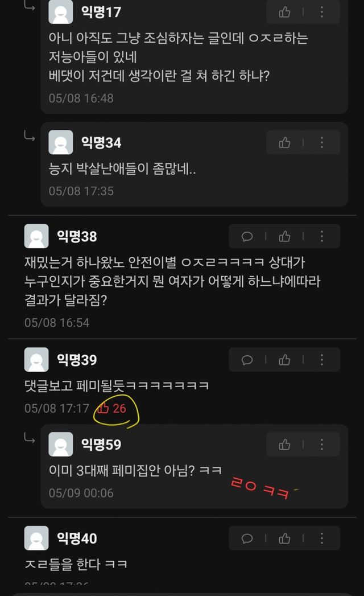Reply to 익명40 using the bubble icon

pyautogui.click(x=247, y=539)
